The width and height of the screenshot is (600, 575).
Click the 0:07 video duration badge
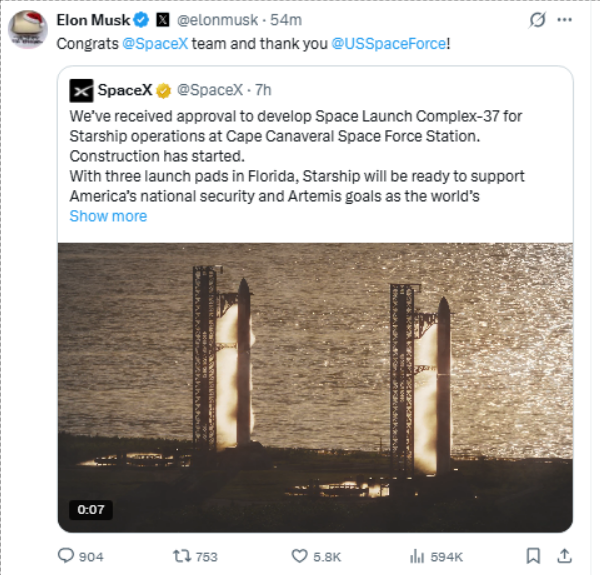click(x=90, y=510)
